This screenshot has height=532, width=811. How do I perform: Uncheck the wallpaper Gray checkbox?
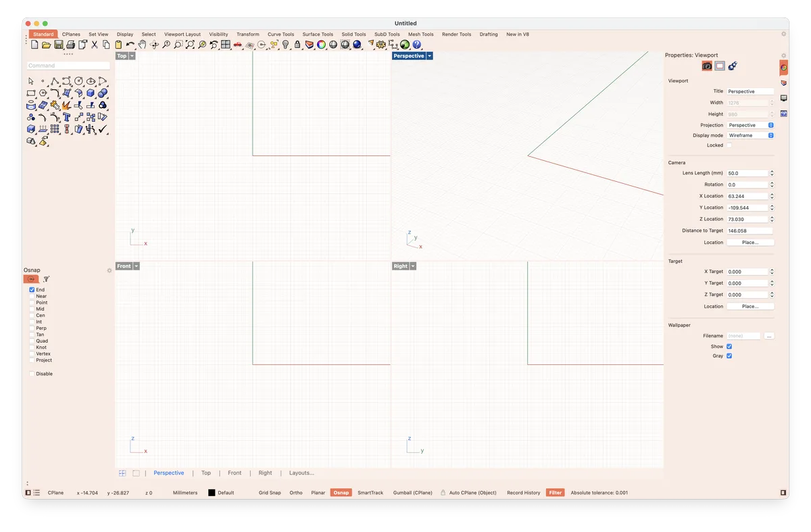[x=729, y=356]
